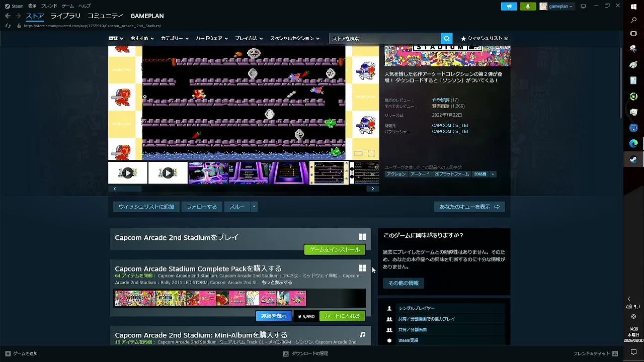Image resolution: width=644 pixels, height=362 pixels.
Task: Click あなたのキューを表示 button
Action: coord(469,207)
